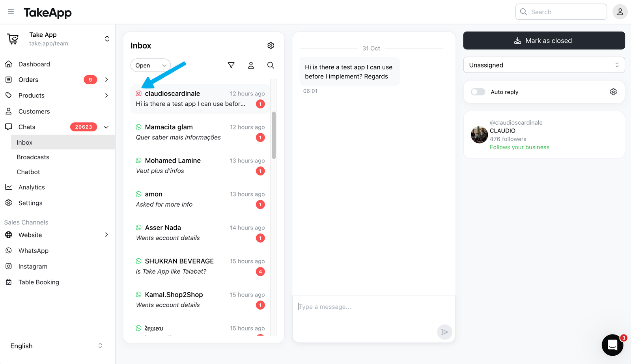
Task: Click Mark as closed button
Action: click(x=544, y=41)
